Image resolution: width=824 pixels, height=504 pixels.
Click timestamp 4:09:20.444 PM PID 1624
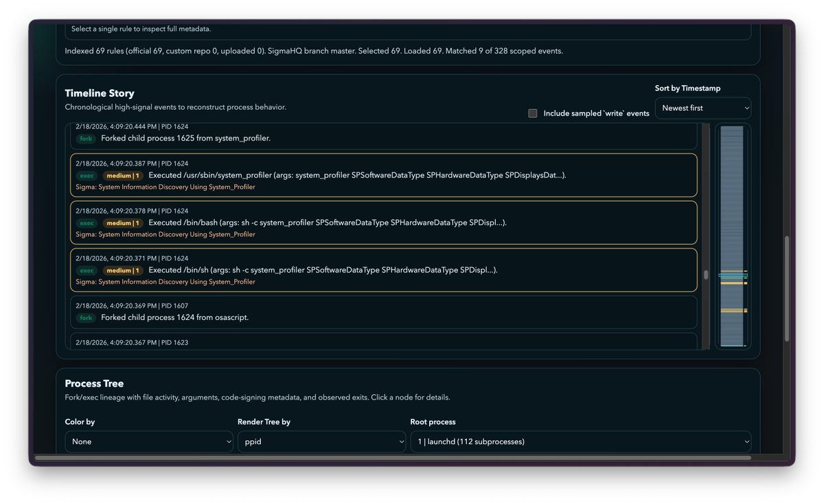click(132, 126)
